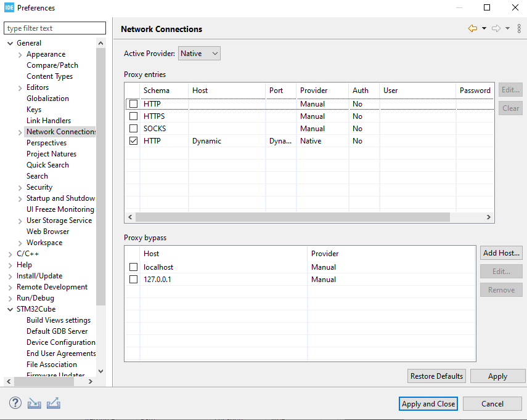Click the Password column header
This screenshot has width=527, height=420.
pyautogui.click(x=475, y=91)
